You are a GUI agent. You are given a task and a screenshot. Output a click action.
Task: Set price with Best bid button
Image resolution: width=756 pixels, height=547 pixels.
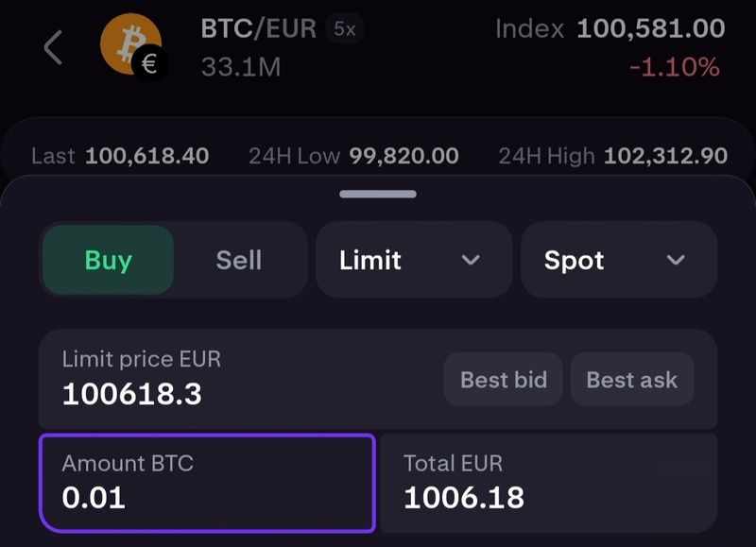pyautogui.click(x=504, y=380)
